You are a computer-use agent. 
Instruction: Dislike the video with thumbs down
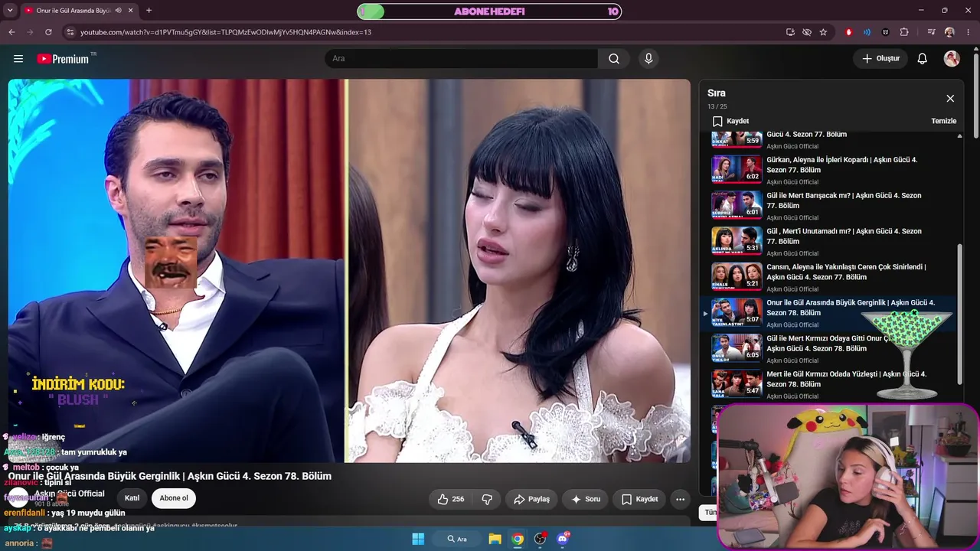(x=487, y=499)
